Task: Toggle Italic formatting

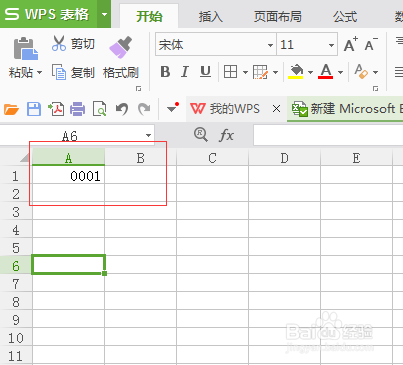Action: (185, 72)
